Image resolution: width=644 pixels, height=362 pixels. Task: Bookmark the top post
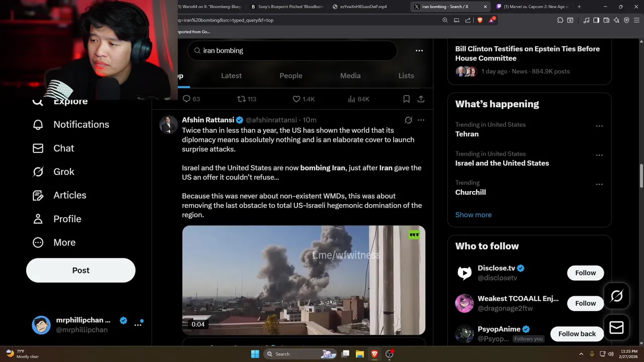(x=406, y=99)
